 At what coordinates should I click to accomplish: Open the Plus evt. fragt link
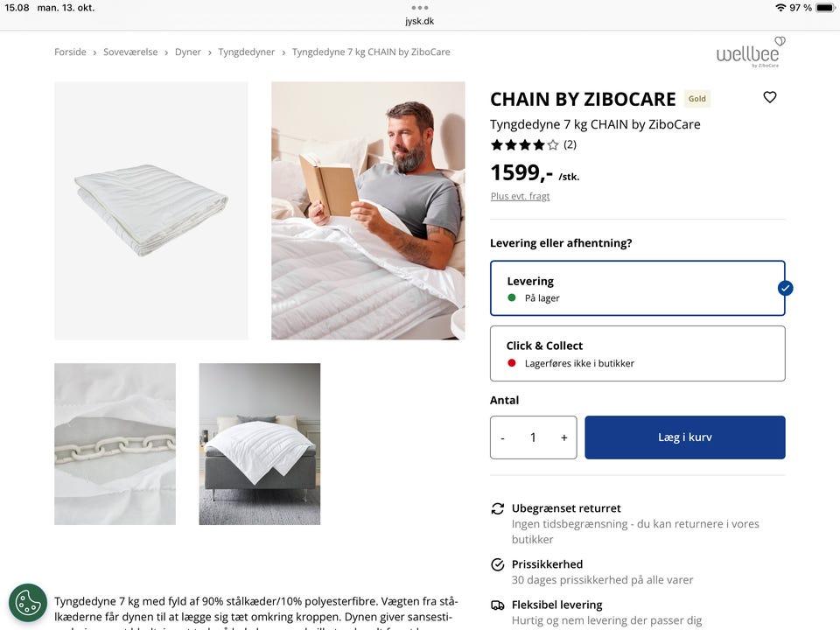click(520, 196)
